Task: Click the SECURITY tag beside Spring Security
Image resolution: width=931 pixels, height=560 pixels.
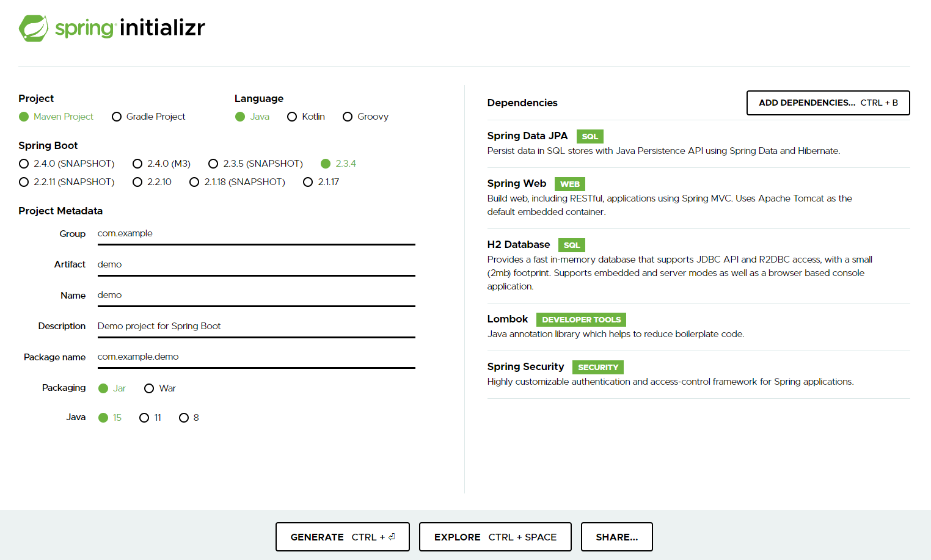Action: 598,367
